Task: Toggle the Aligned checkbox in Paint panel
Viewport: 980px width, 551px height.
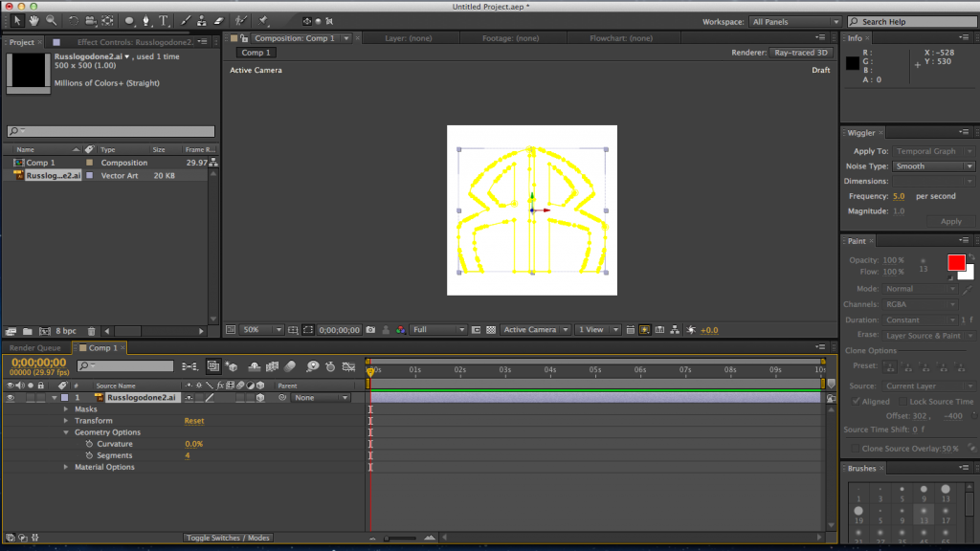Action: point(856,402)
